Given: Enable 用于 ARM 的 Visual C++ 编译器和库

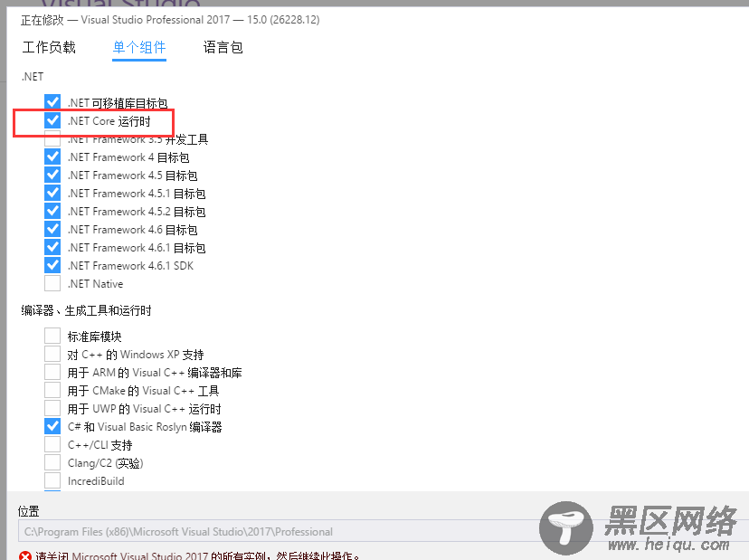Looking at the screenshot, I should [52, 372].
